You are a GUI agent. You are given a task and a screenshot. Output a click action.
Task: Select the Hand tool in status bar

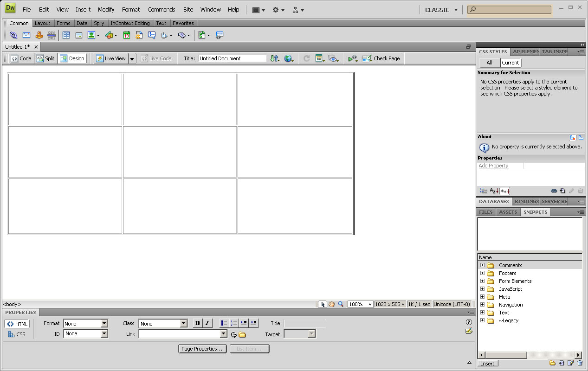[332, 304]
